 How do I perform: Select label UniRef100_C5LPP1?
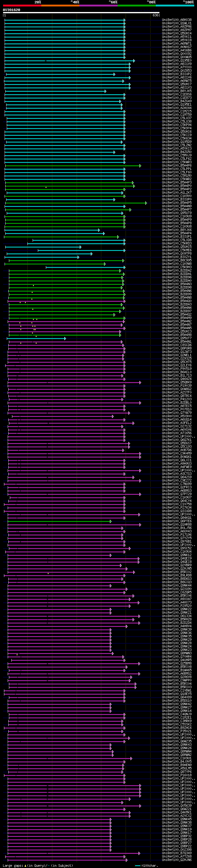pyautogui.click(x=177, y=169)
